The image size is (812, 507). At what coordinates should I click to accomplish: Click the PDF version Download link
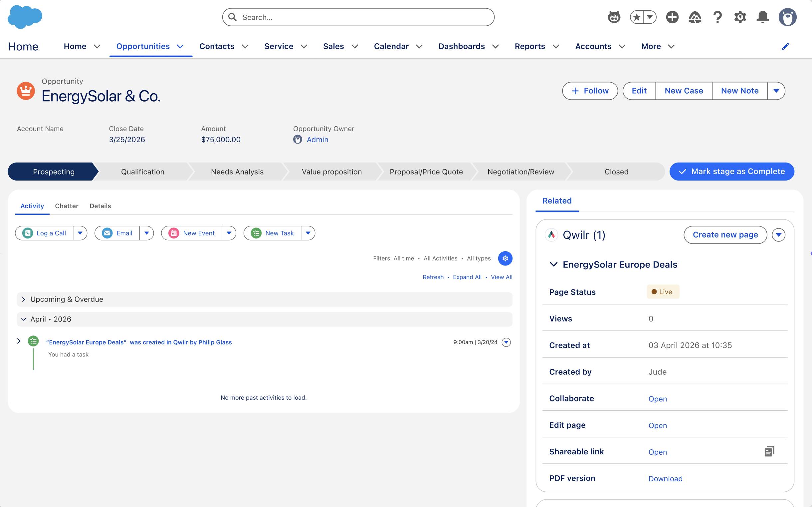pos(665,478)
